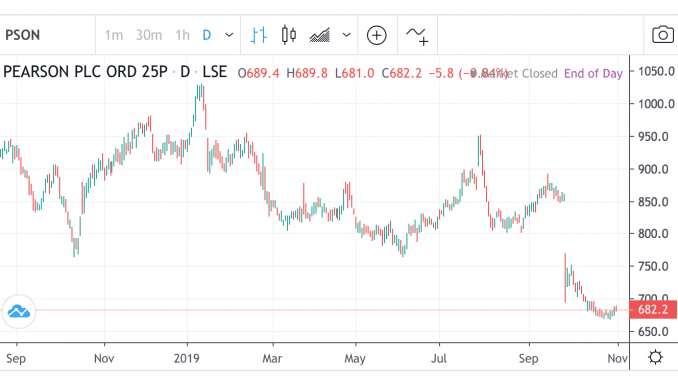Select the Area chart style icon
678x381 pixels.
[x=320, y=35]
